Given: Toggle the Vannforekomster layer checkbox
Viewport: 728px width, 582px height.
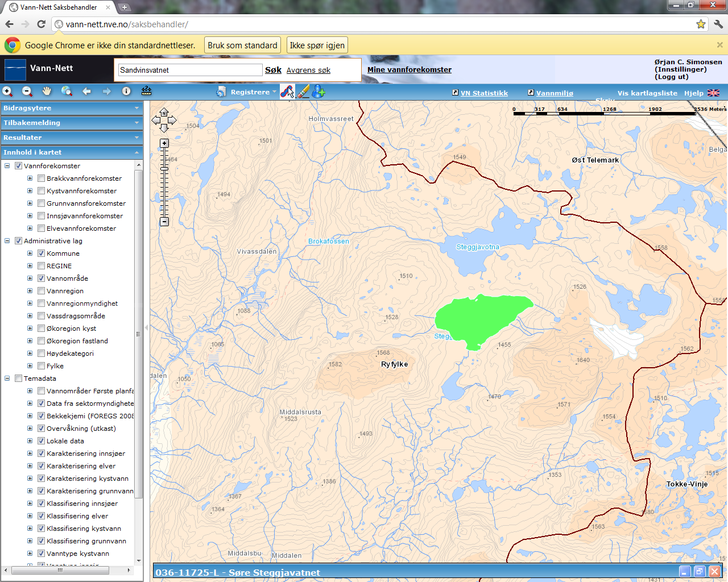Looking at the screenshot, I should pyautogui.click(x=18, y=166).
